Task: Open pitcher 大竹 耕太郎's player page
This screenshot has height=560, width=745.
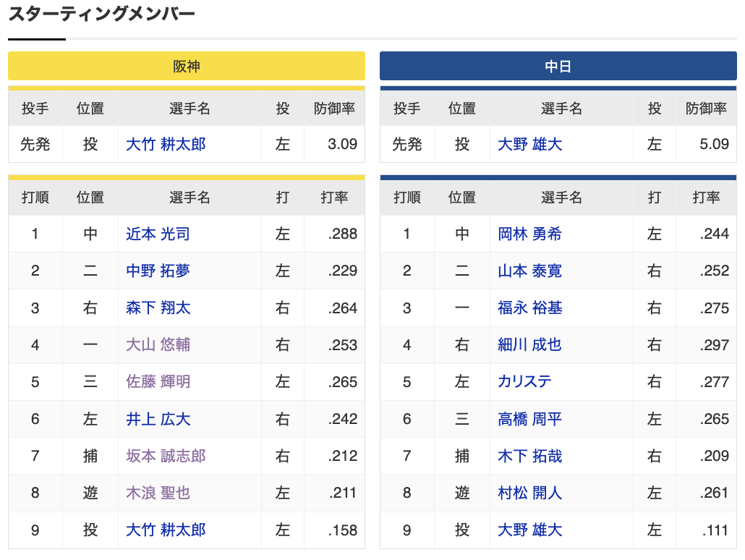Action: [x=167, y=144]
